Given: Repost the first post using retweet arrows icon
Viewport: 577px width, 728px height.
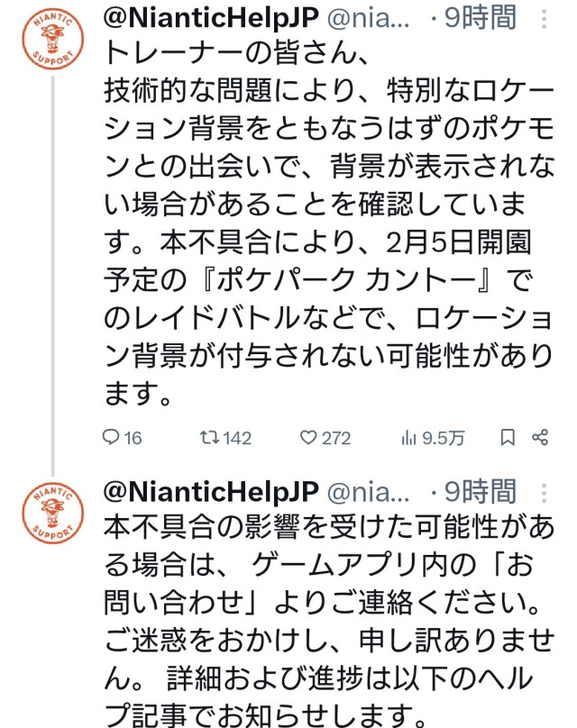Looking at the screenshot, I should coord(208,438).
